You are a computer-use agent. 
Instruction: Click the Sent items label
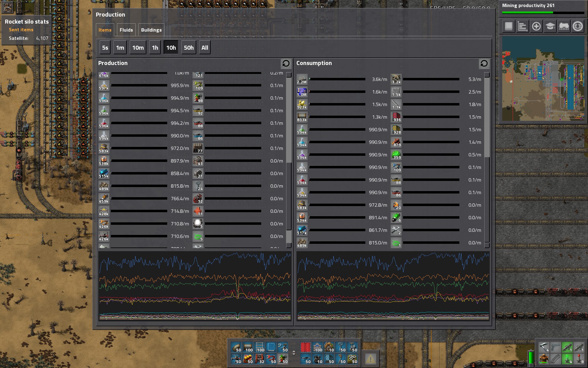(21, 30)
